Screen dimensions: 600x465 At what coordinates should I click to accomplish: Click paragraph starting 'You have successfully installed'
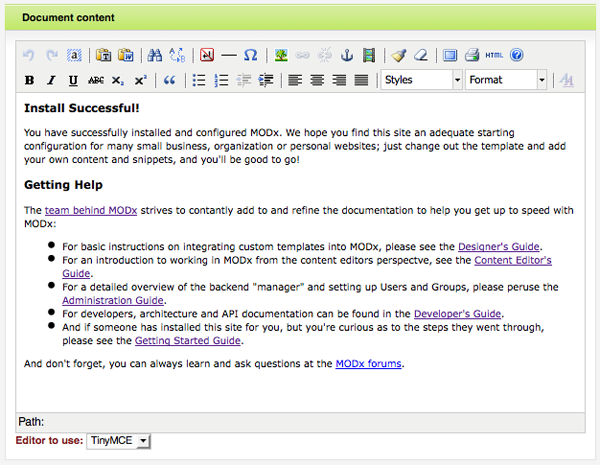(295, 146)
